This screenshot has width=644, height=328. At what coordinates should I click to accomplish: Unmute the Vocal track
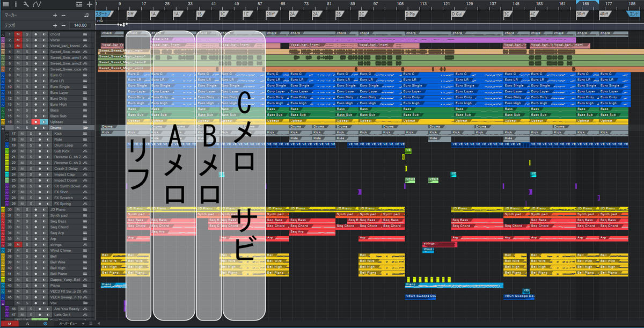click(17, 40)
